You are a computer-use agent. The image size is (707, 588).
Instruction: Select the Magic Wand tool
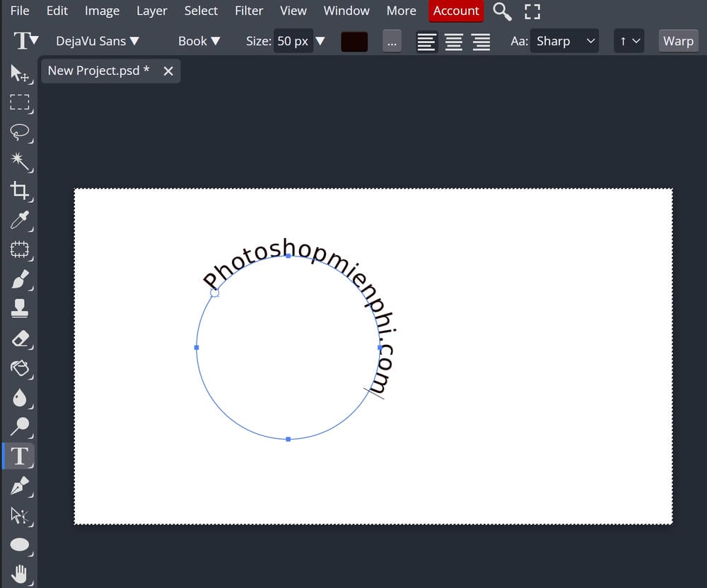19,161
